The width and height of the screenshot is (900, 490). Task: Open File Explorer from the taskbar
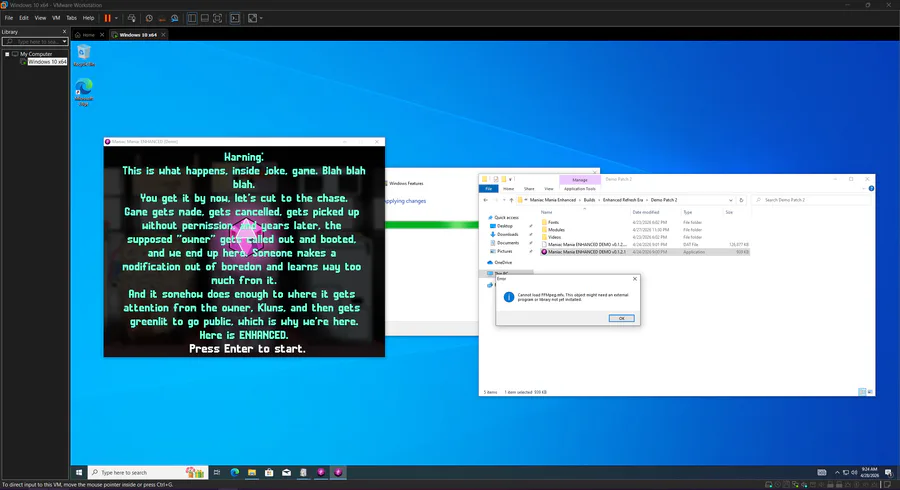pyautogui.click(x=252, y=473)
